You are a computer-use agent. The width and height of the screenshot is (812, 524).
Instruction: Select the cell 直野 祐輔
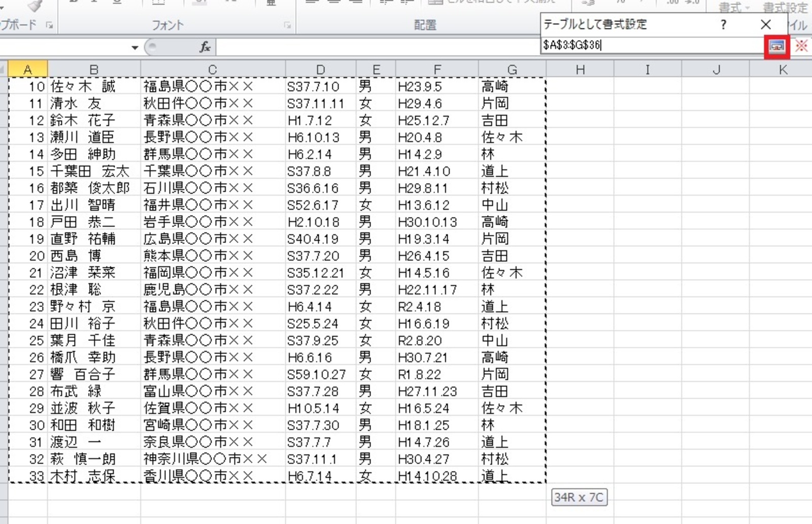[94, 239]
